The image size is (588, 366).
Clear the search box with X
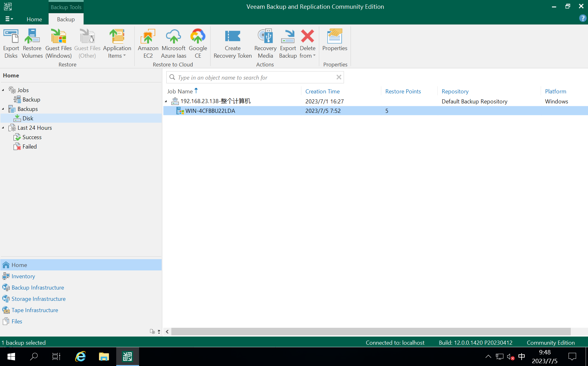(x=339, y=77)
